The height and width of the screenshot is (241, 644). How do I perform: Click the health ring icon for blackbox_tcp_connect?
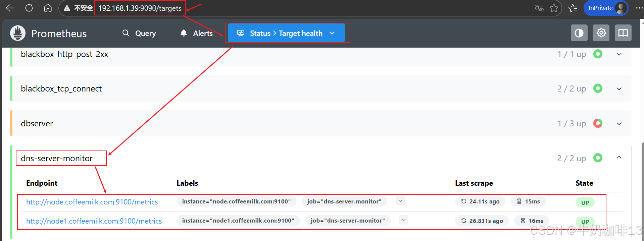(598, 88)
